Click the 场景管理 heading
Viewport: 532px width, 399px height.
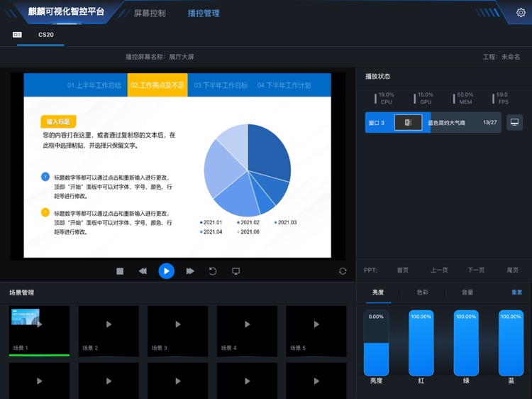pos(21,293)
